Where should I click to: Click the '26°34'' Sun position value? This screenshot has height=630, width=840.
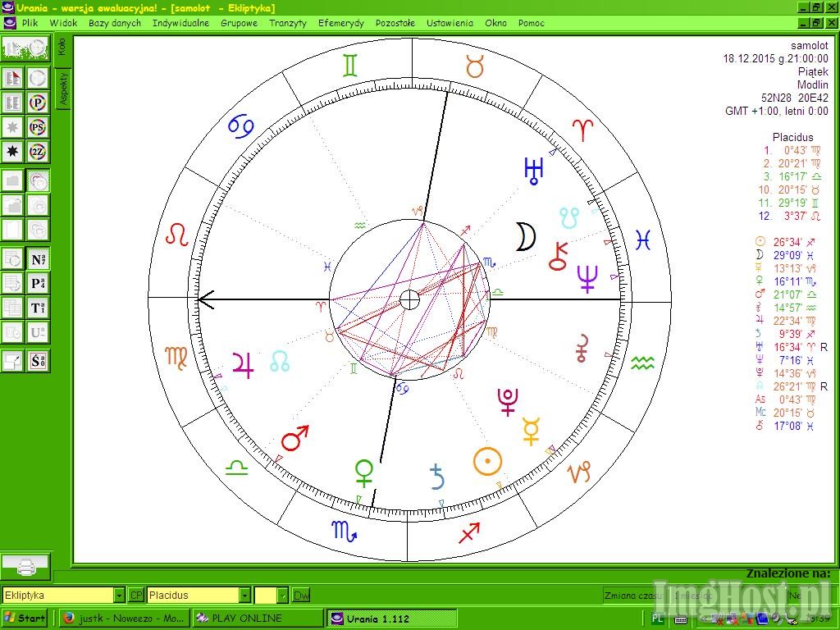787,242
